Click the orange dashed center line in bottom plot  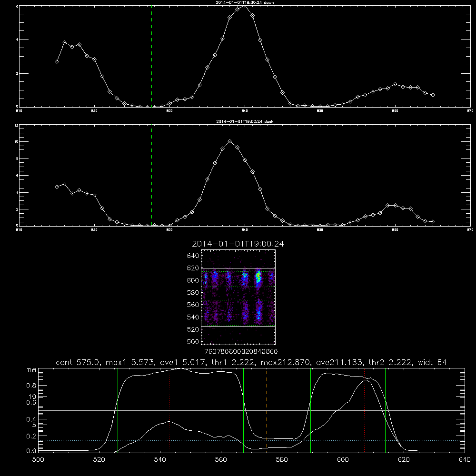click(x=267, y=410)
